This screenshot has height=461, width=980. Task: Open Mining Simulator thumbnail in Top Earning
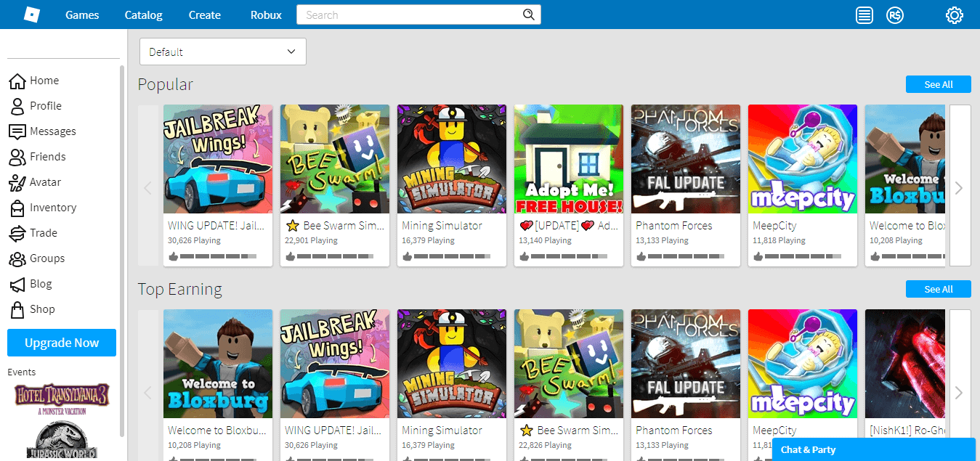452,364
